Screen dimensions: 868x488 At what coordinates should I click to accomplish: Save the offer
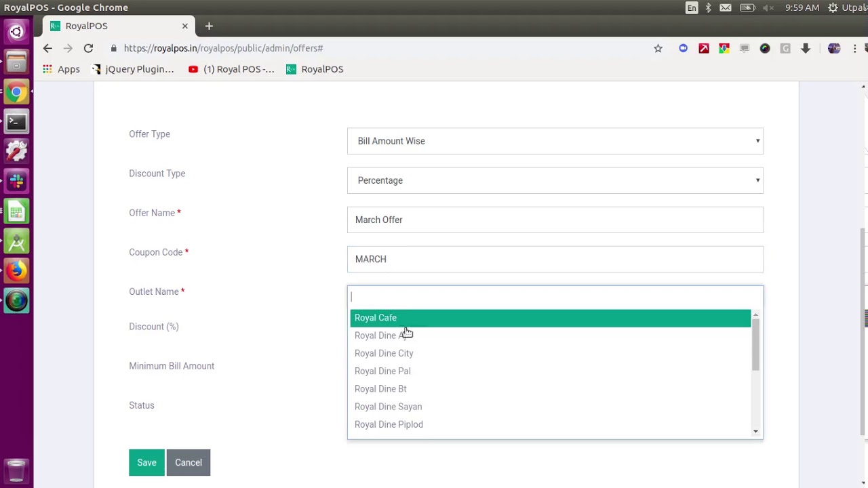(146, 463)
